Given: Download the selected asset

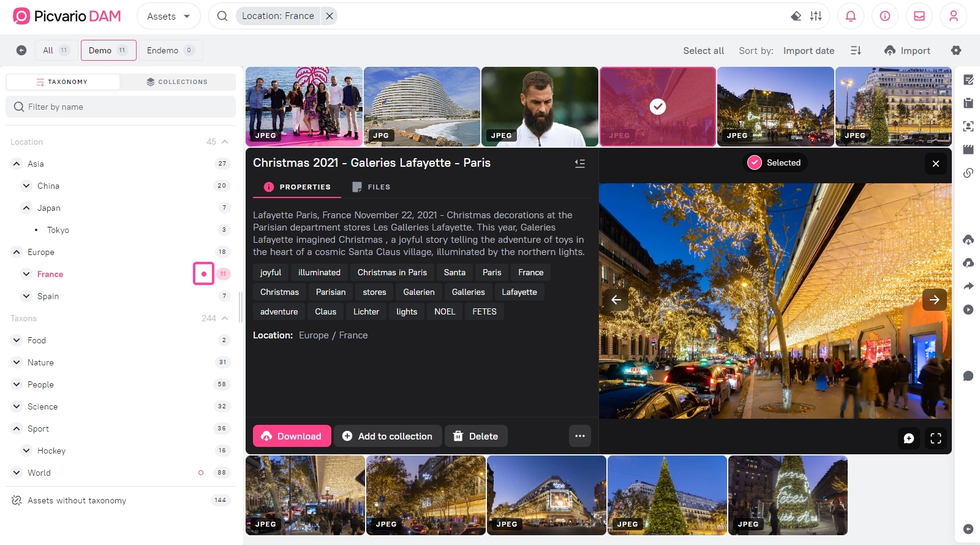Looking at the screenshot, I should pyautogui.click(x=292, y=436).
